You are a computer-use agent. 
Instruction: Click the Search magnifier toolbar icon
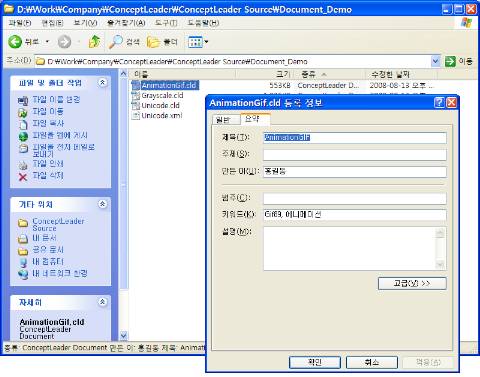tap(116, 42)
